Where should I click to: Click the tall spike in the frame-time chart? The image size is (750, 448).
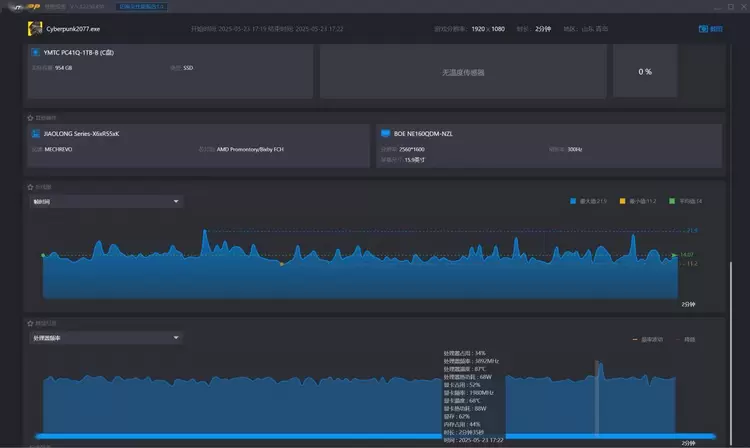[205, 236]
